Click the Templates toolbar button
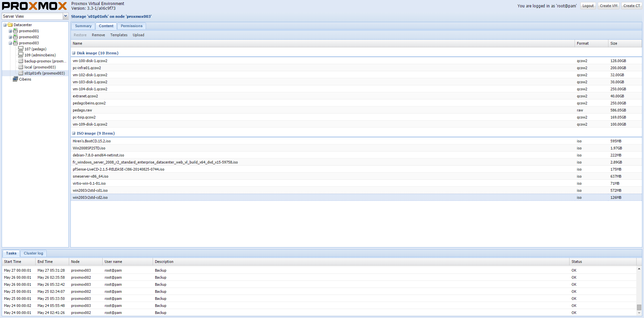The width and height of the screenshot is (644, 318). coord(119,35)
